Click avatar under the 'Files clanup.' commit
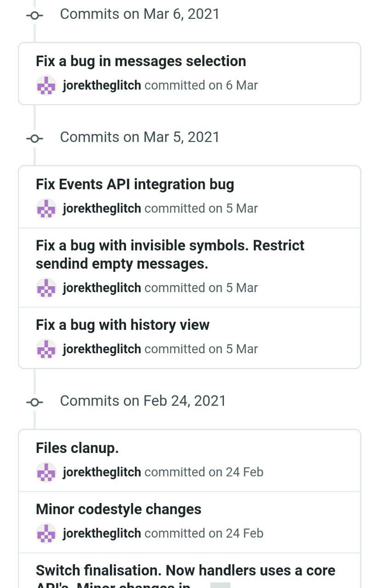378x588 pixels. point(46,472)
